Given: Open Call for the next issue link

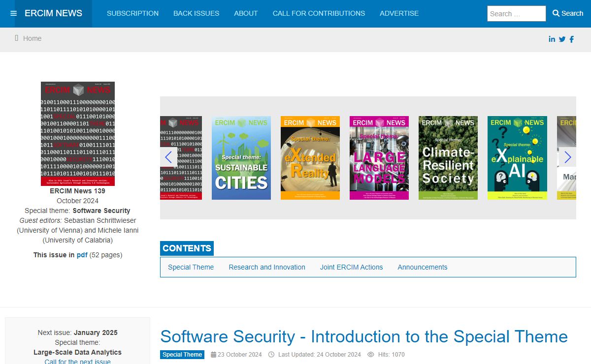Looking at the screenshot, I should (78, 362).
